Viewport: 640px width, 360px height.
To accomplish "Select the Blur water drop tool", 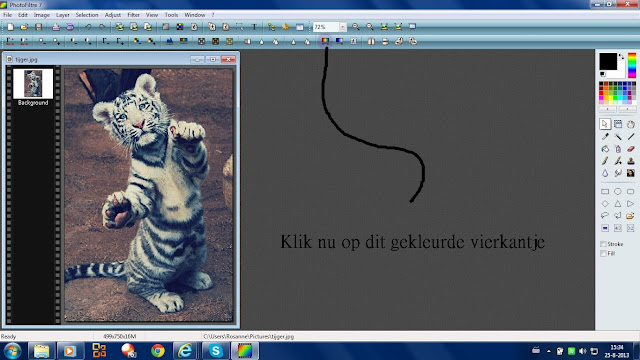I will coord(605,173).
